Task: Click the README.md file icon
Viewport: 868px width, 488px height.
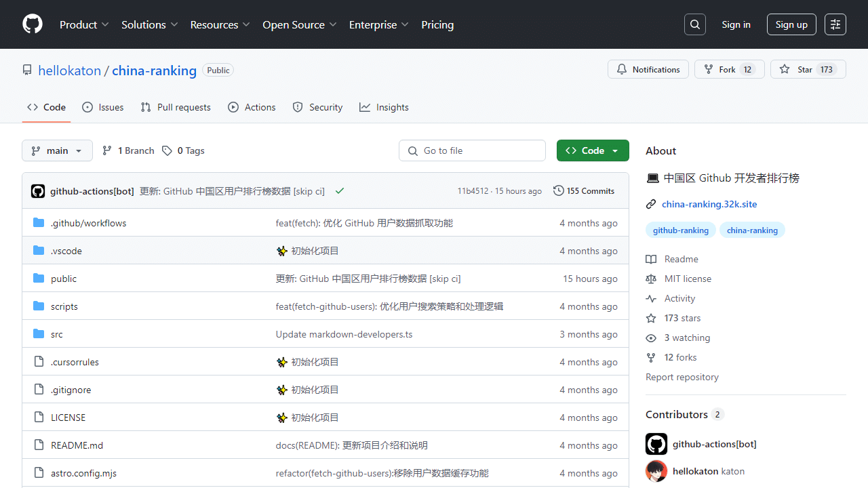Action: tap(39, 445)
